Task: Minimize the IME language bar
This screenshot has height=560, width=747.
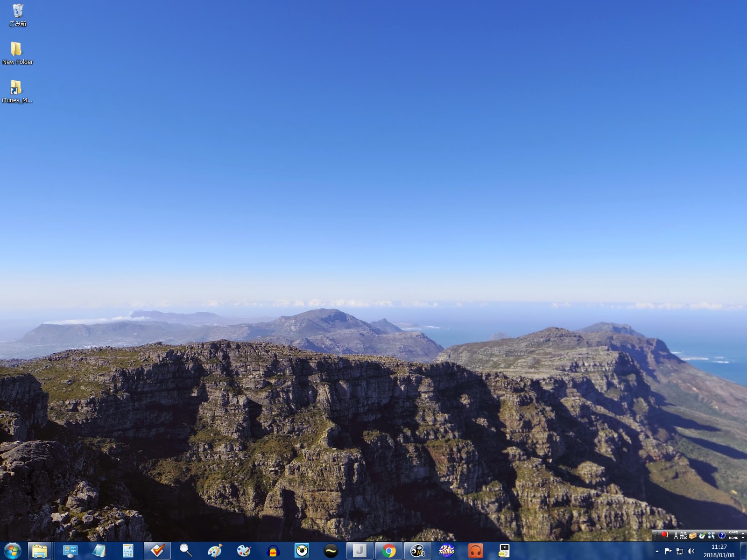Action: (743, 533)
